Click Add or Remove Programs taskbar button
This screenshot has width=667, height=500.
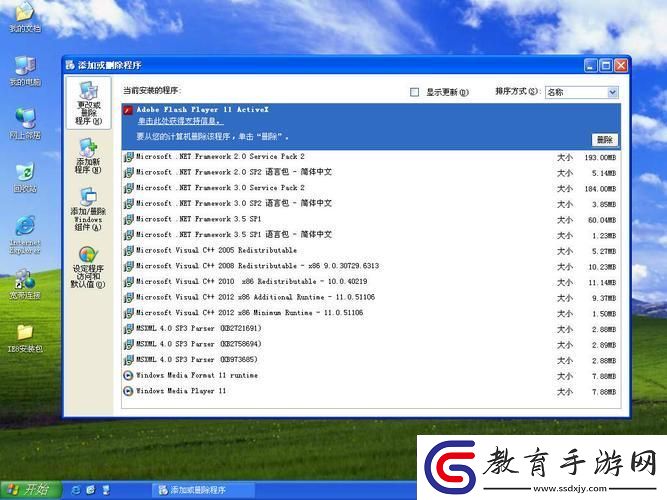[203, 490]
